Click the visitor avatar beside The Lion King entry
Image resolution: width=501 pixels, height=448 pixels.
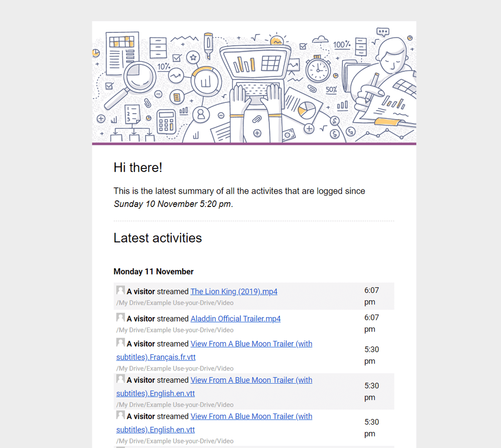(x=120, y=290)
